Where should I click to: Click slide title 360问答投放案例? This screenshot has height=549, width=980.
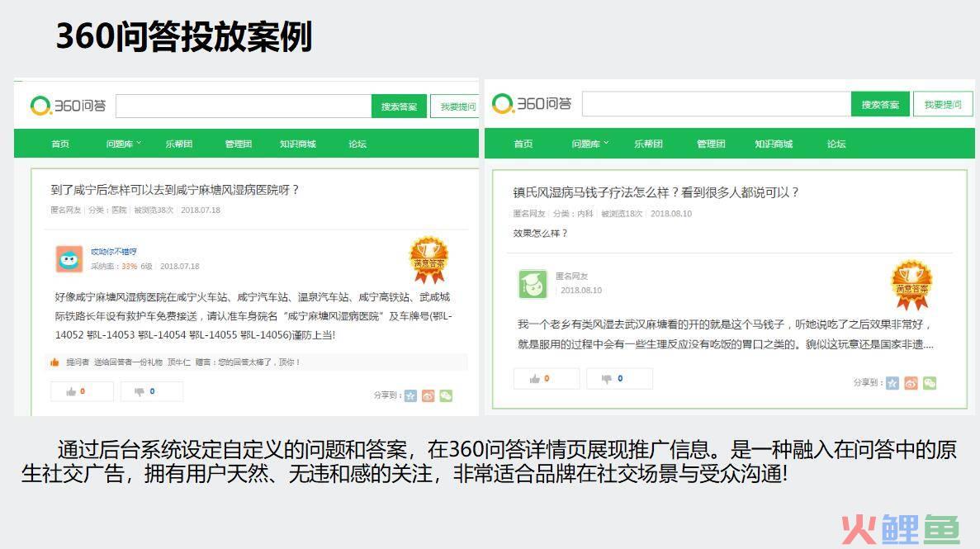(x=184, y=36)
